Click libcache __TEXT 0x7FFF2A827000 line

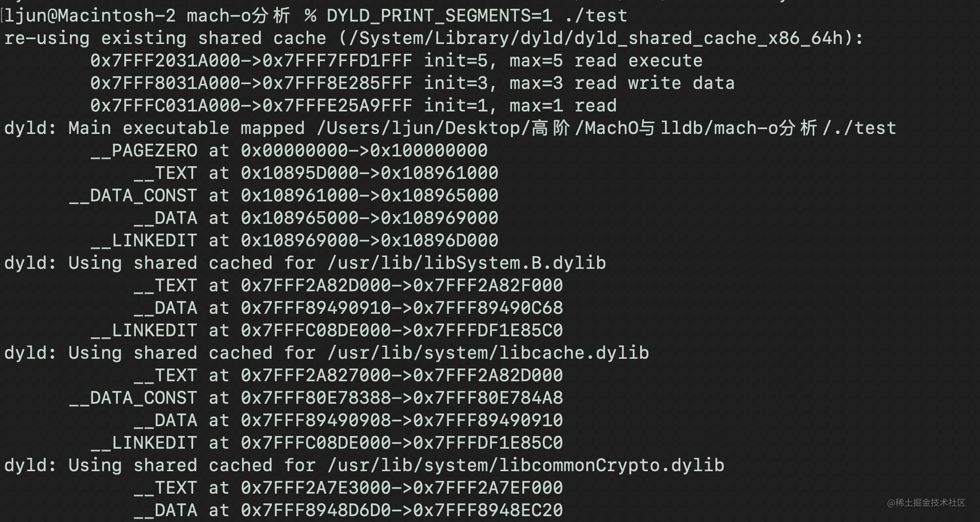[x=348, y=375]
